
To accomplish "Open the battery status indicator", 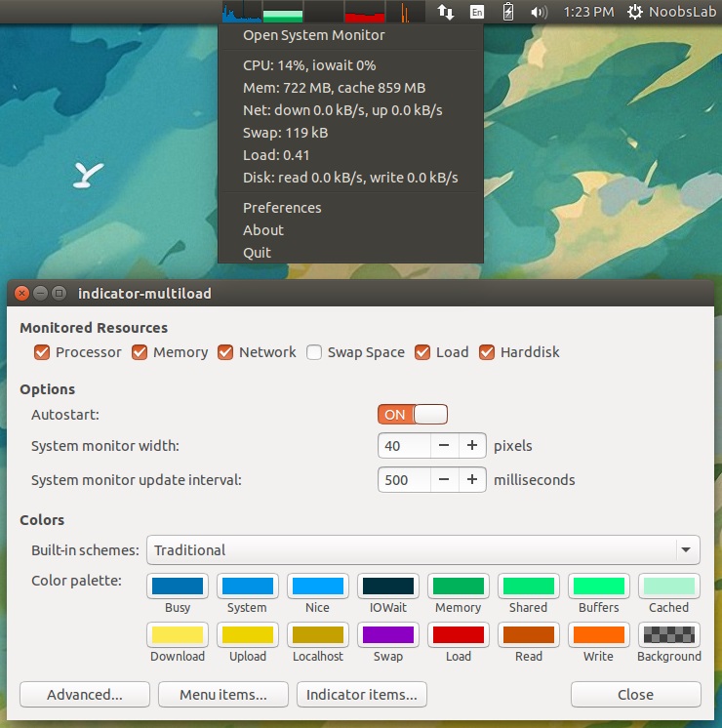I will click(508, 12).
